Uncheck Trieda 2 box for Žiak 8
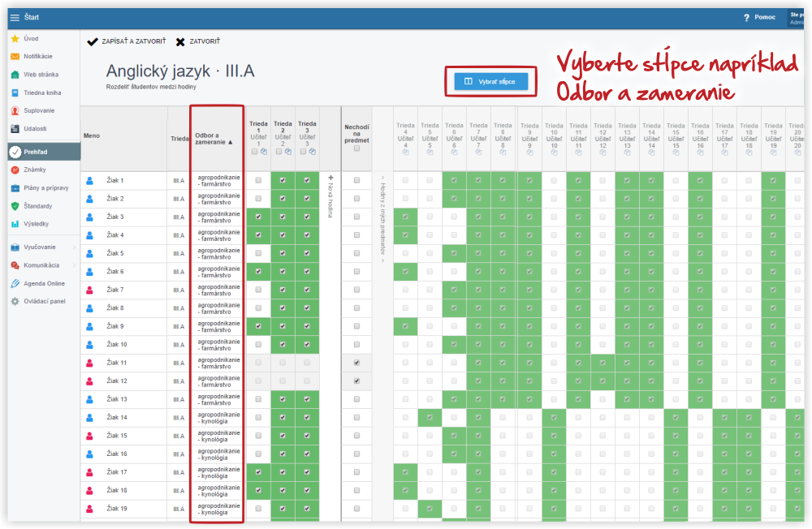 283,308
